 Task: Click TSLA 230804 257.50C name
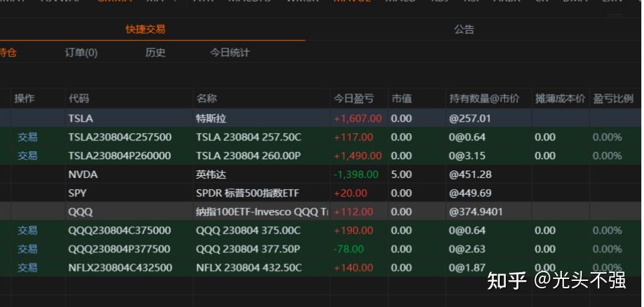[x=249, y=137]
